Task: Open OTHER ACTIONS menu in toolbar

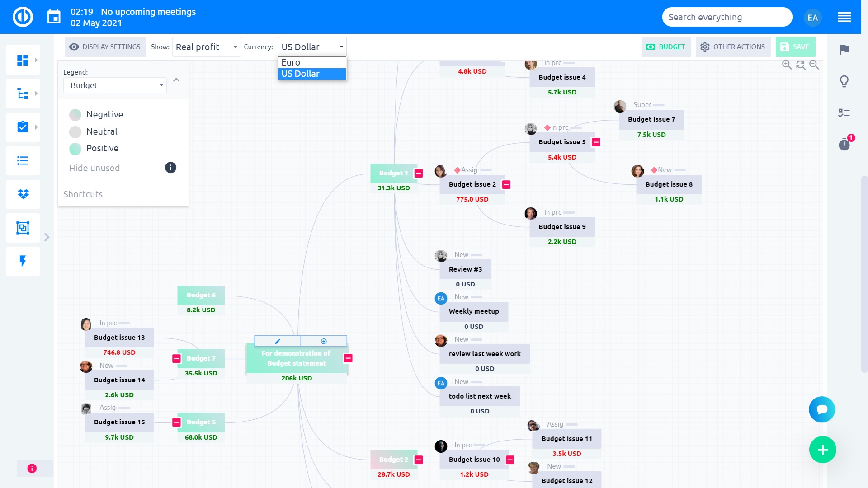Action: (x=733, y=47)
